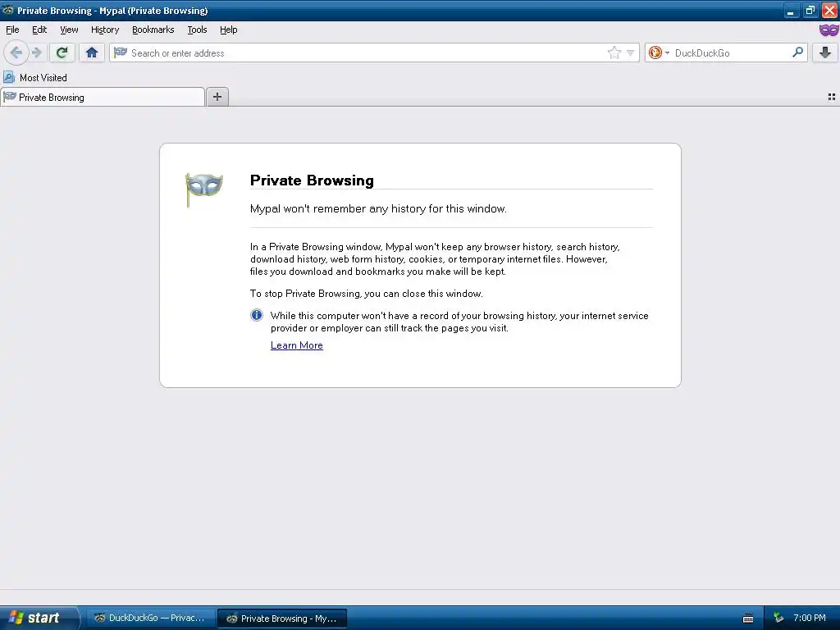840x630 pixels.
Task: Click the Forward navigation arrow
Action: (x=37, y=52)
